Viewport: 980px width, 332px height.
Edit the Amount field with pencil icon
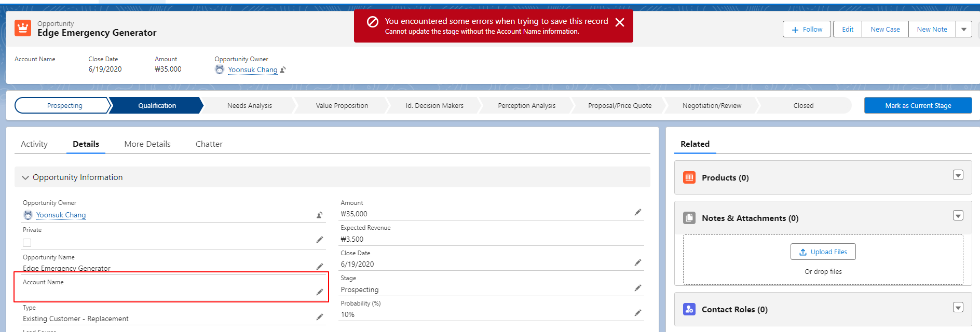(638, 212)
